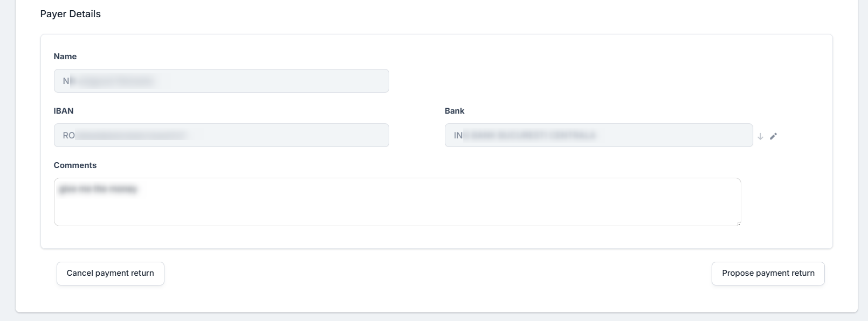The width and height of the screenshot is (868, 321).
Task: Grab the Comments textarea resize handle
Action: (739, 224)
